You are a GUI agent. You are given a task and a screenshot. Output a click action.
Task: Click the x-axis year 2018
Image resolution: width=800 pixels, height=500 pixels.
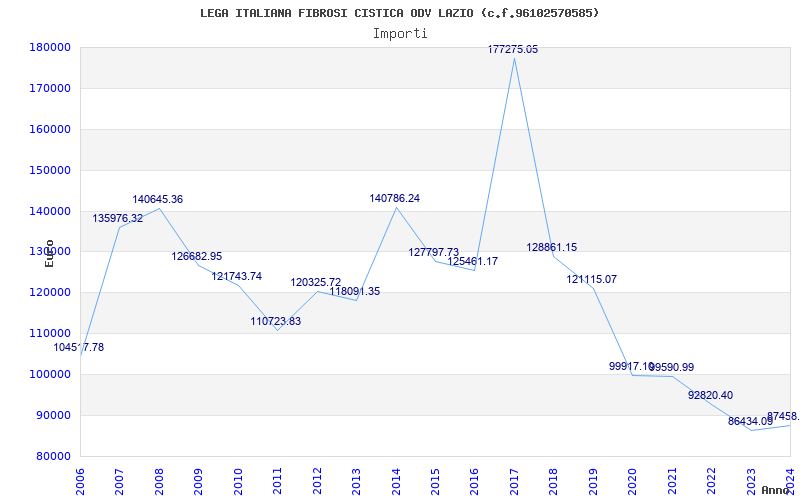coord(554,482)
